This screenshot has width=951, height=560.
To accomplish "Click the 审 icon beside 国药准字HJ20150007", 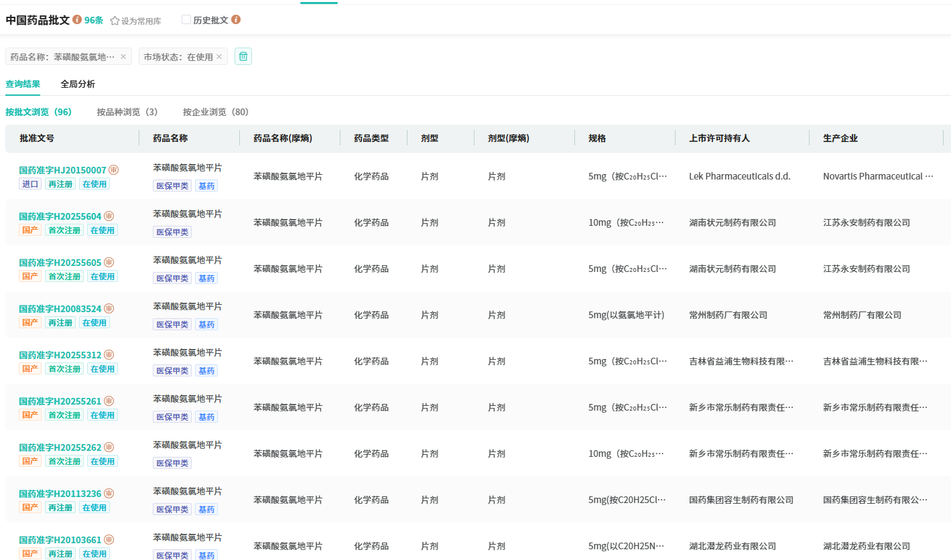I will [x=114, y=170].
